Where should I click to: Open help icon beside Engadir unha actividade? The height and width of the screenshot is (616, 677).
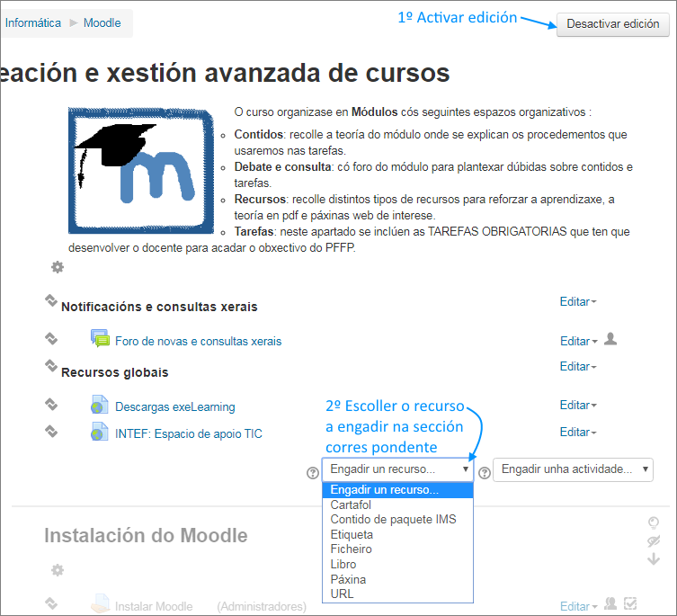tap(485, 473)
